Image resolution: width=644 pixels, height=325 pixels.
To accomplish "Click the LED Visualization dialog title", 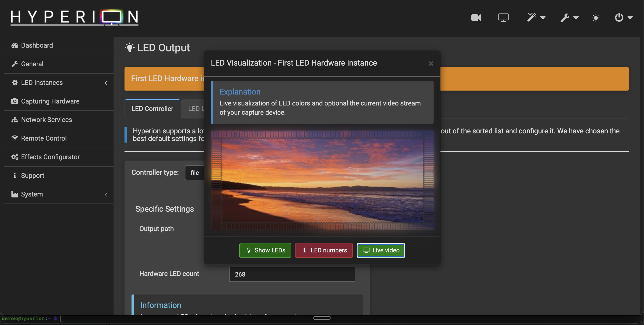I will point(294,63).
